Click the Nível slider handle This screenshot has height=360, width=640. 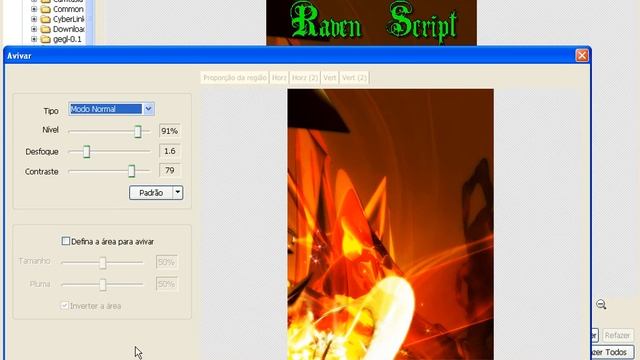[x=138, y=131]
